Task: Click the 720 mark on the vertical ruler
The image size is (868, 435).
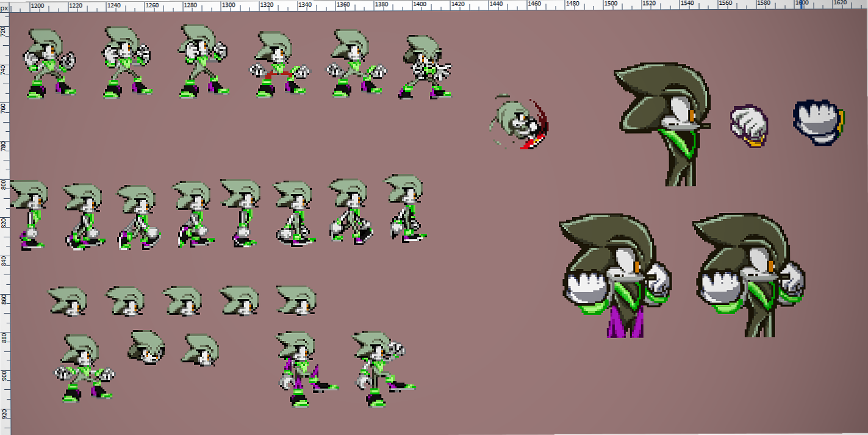Action: pyautogui.click(x=4, y=33)
